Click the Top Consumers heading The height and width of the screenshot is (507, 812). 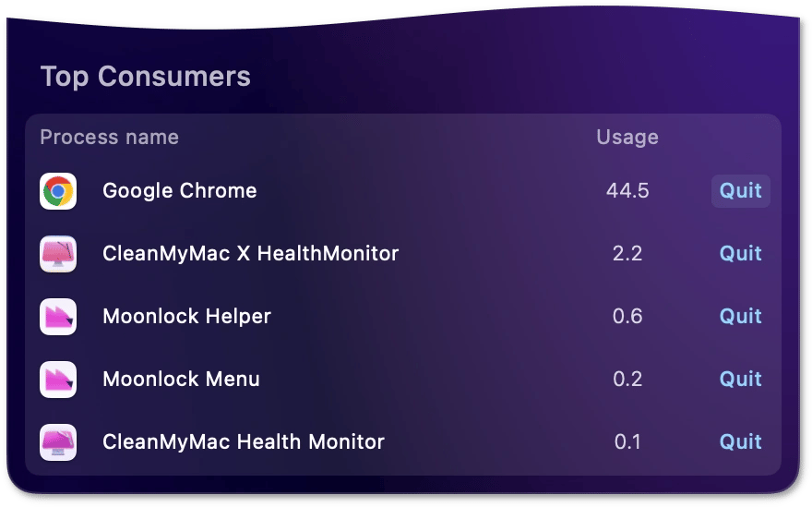(x=146, y=77)
